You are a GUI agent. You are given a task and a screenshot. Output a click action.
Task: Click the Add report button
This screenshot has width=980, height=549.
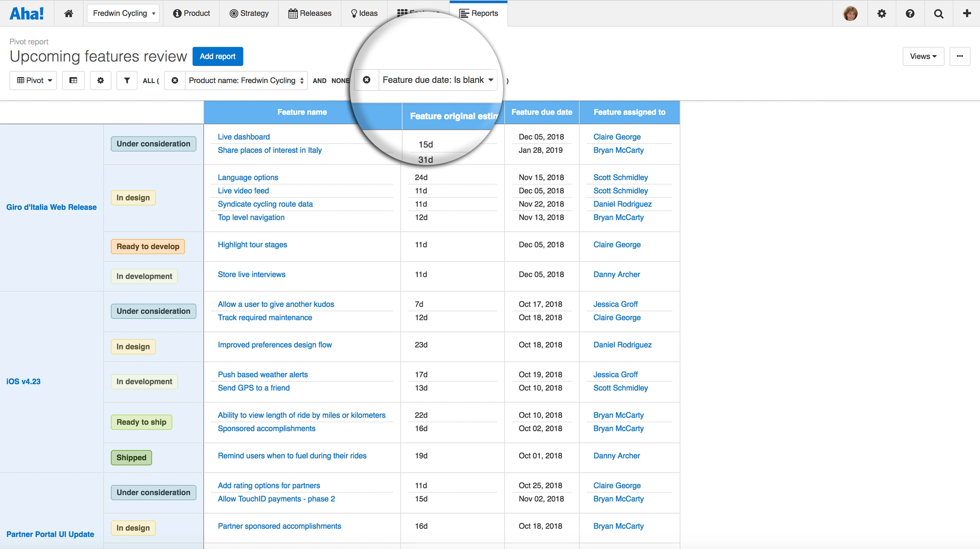tap(217, 56)
